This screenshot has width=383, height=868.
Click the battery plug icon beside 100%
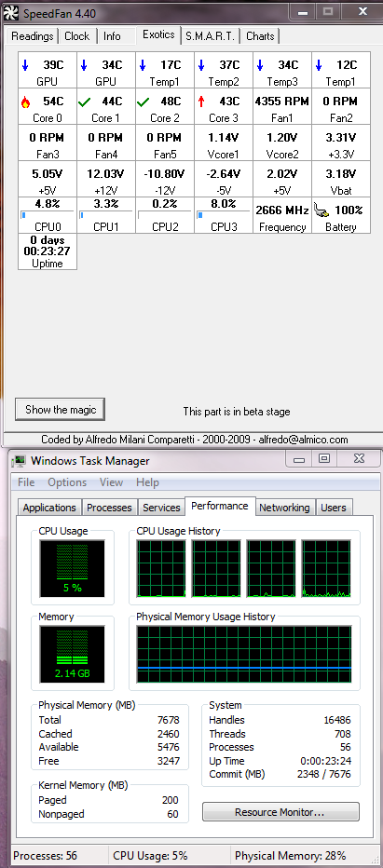[322, 210]
